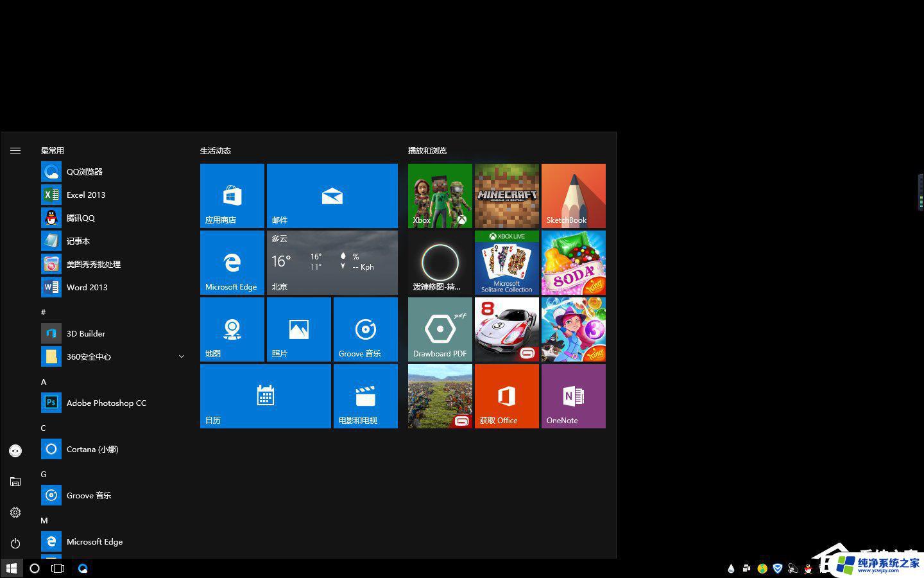Open 腾讯QQ in the most used list
The width and height of the screenshot is (924, 578).
113,218
